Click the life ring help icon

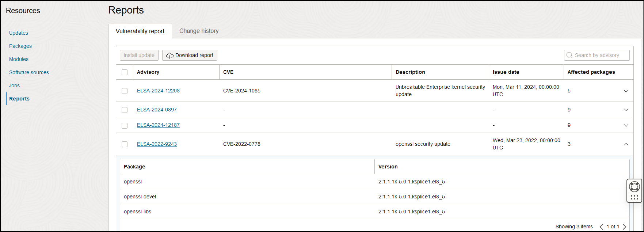point(635,187)
